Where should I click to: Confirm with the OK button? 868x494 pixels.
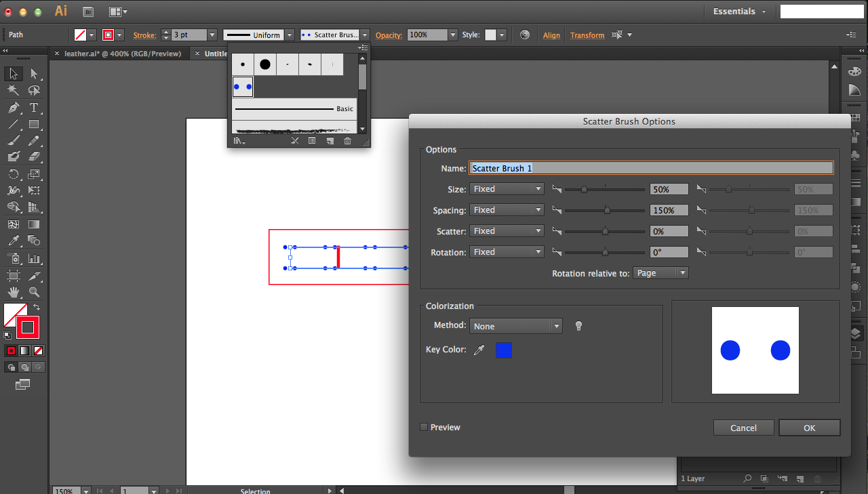[810, 428]
